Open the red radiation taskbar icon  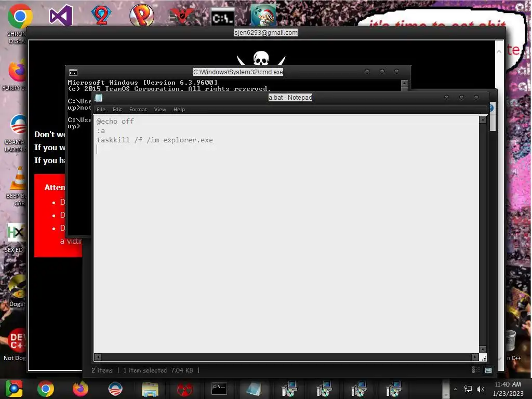[x=184, y=389]
